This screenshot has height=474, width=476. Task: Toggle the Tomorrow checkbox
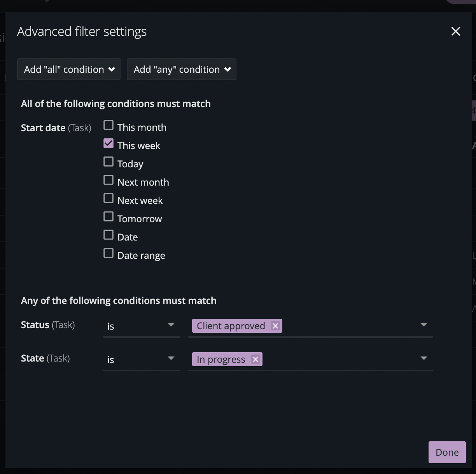pos(108,217)
